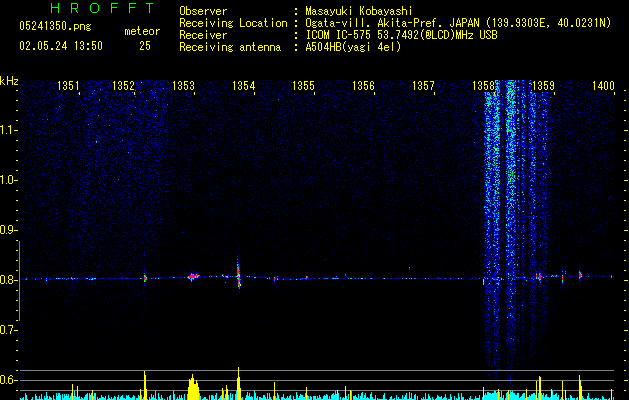Click the 1400 time marker

[603, 86]
